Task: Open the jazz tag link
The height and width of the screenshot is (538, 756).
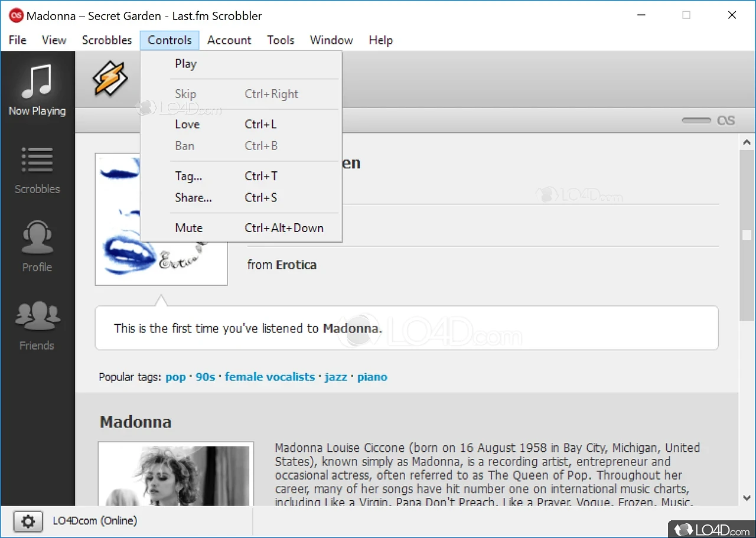Action: coord(336,377)
